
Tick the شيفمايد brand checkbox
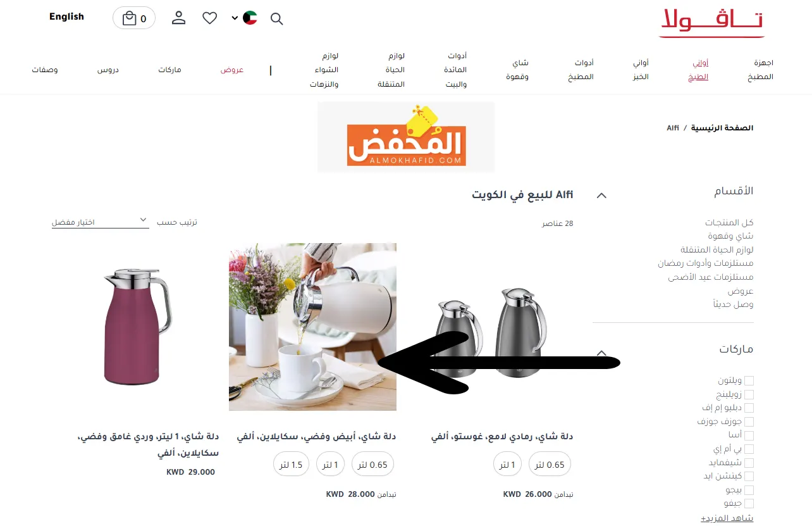tap(749, 463)
